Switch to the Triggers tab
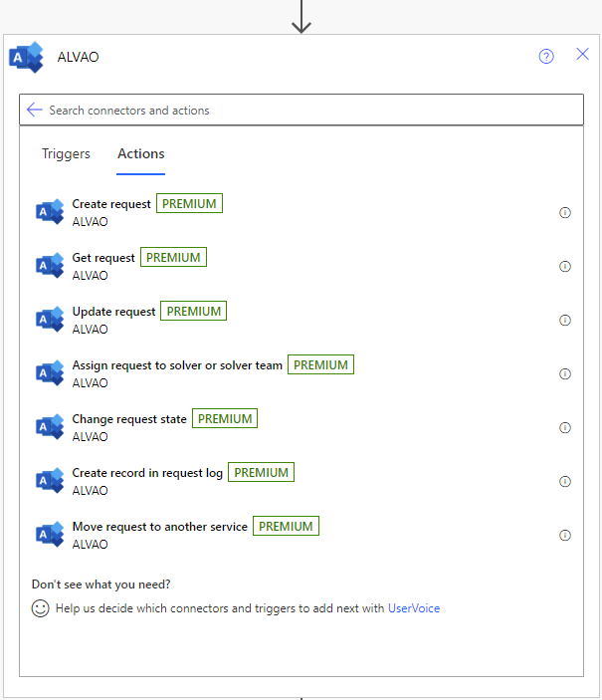 tap(66, 153)
